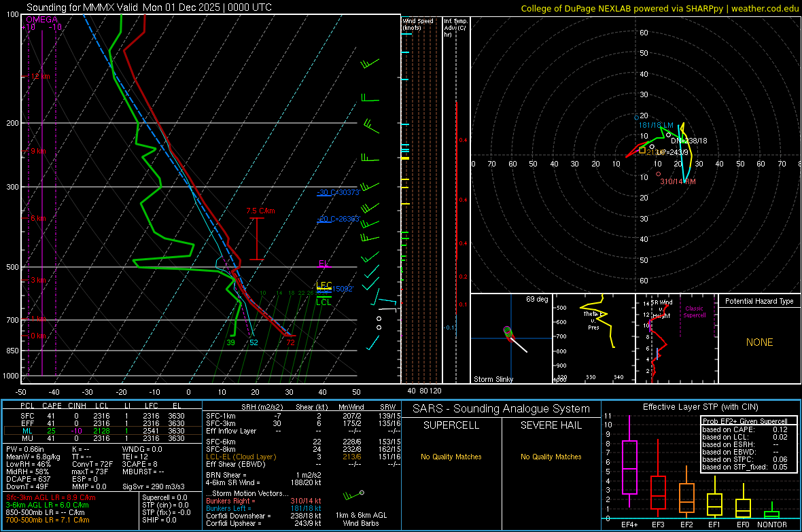This screenshot has height=532, width=802.
Task: Click the surface wet-bulb value 52
Action: point(254,342)
